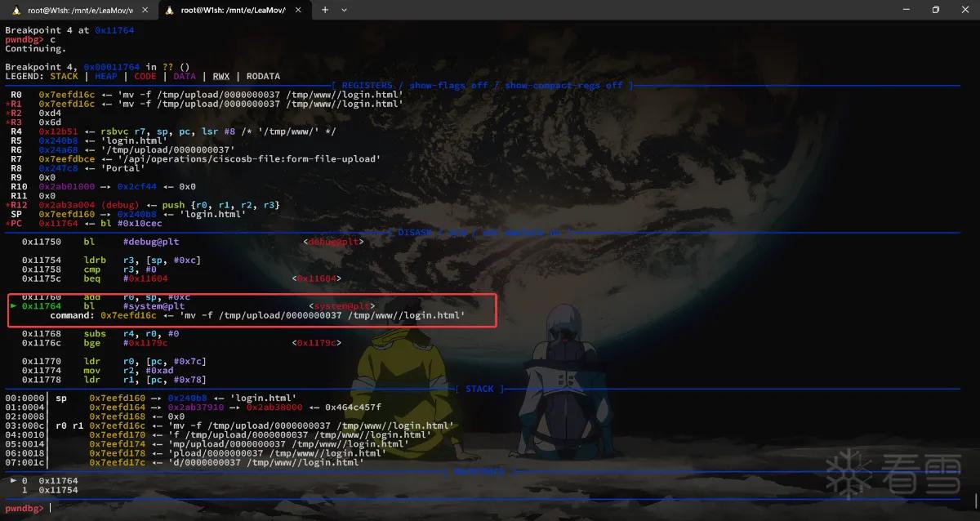Click the R12 (debug) push instruction row

click(144, 205)
